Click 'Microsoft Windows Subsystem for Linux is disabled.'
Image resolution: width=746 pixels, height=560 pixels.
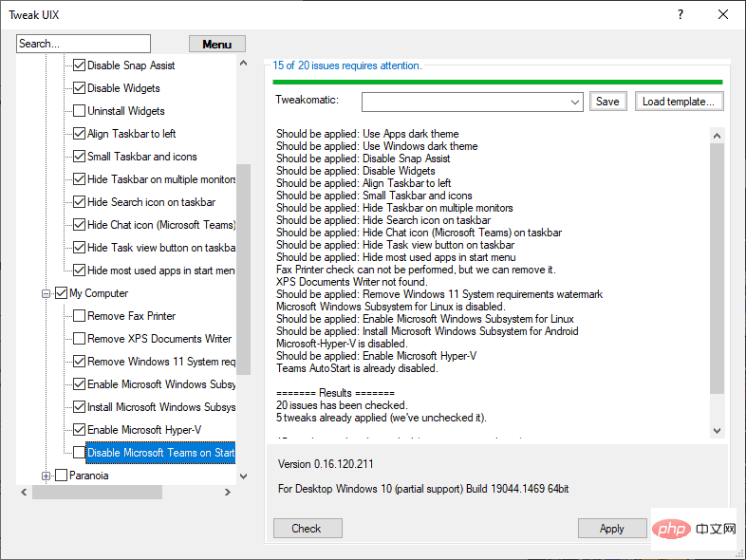pos(391,307)
